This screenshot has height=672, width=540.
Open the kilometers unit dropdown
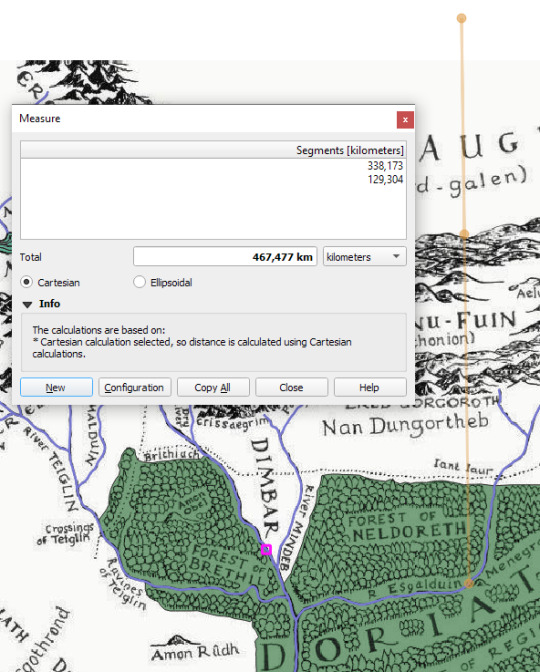tap(365, 257)
